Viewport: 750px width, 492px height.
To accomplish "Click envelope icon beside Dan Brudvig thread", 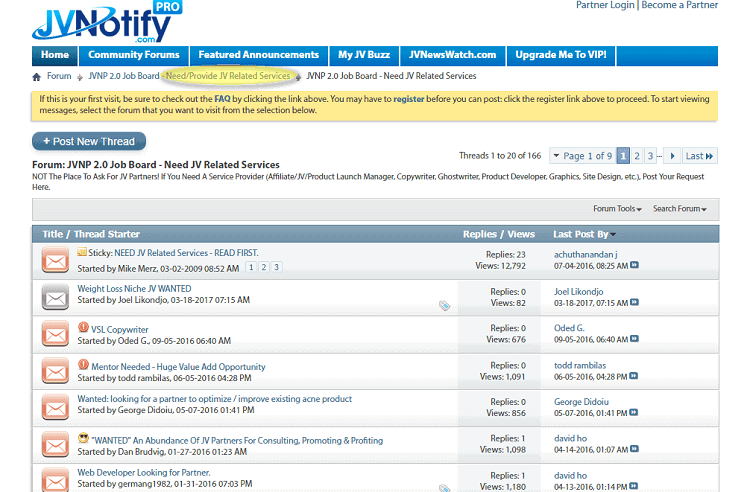I will (55, 444).
